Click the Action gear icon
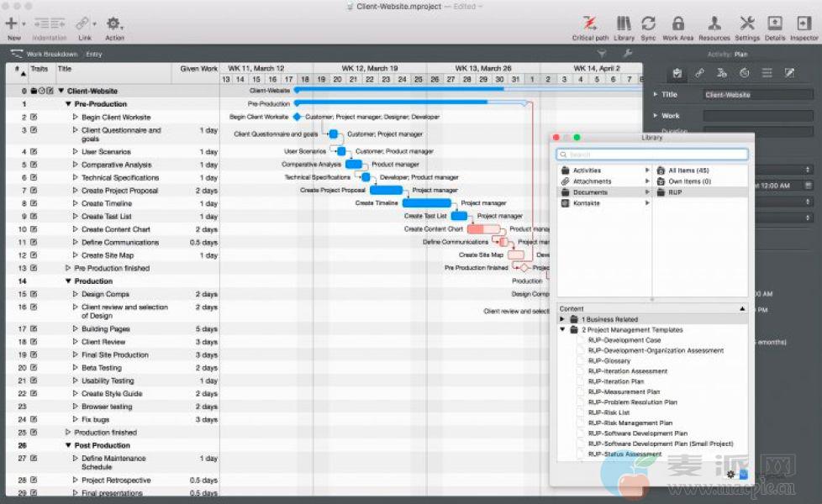 coord(114,24)
